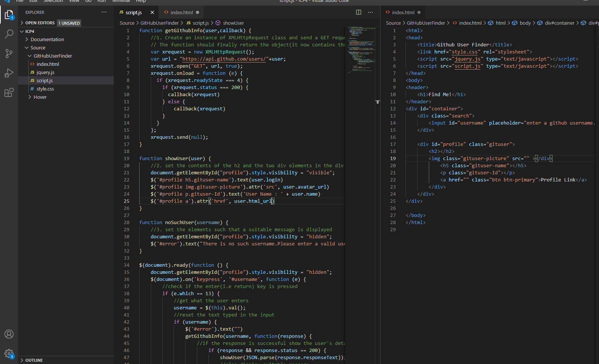Image resolution: width=599 pixels, height=364 pixels.
Task: Click line number 25 in script.js
Action: tap(126, 201)
